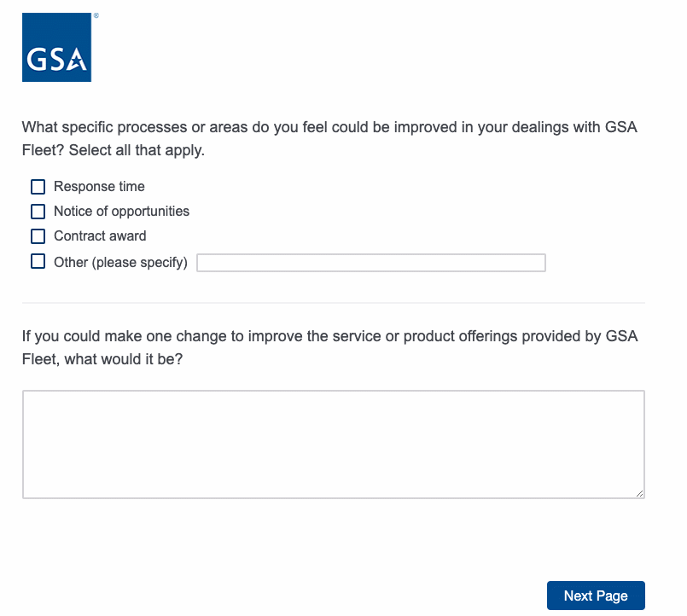The height and width of the screenshot is (616, 687).
Task: Click inside the large one-change comment box
Action: tap(333, 444)
